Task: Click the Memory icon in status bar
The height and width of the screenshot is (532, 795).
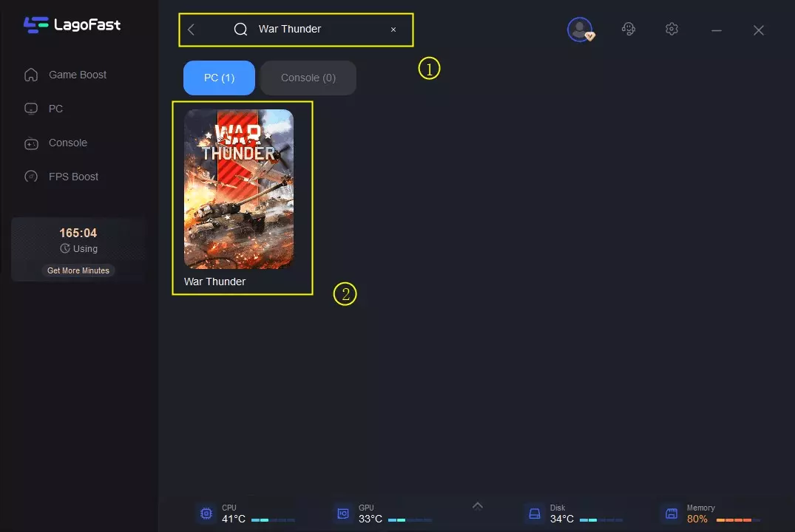Action: (x=671, y=514)
